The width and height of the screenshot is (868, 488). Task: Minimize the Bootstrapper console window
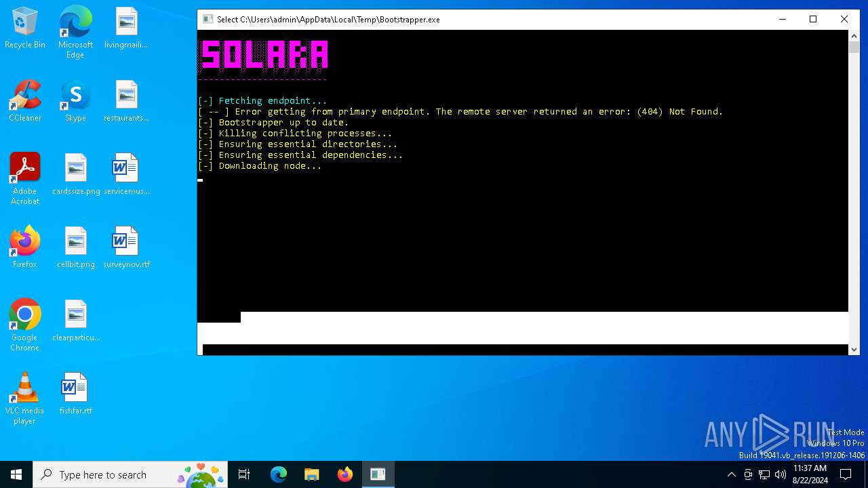coord(782,20)
